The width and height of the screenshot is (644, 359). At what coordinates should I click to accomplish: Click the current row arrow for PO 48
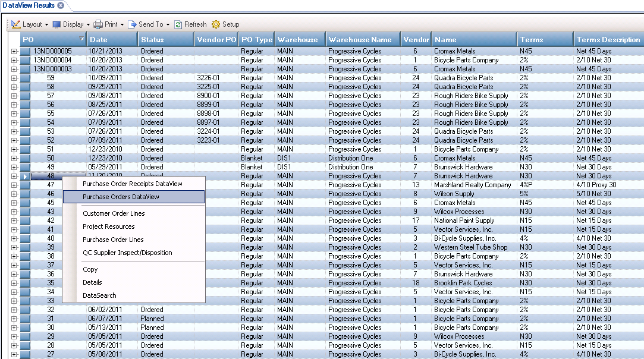pyautogui.click(x=25, y=176)
